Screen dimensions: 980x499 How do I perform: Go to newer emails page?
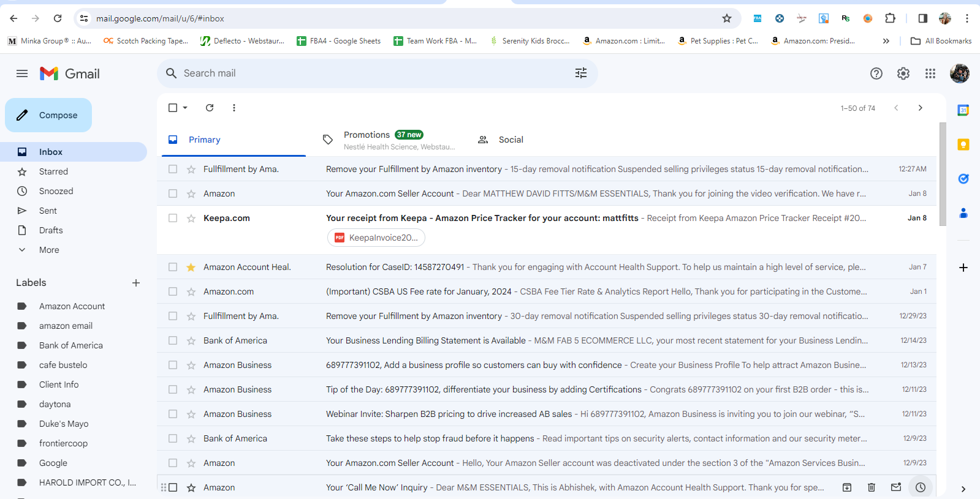(896, 108)
